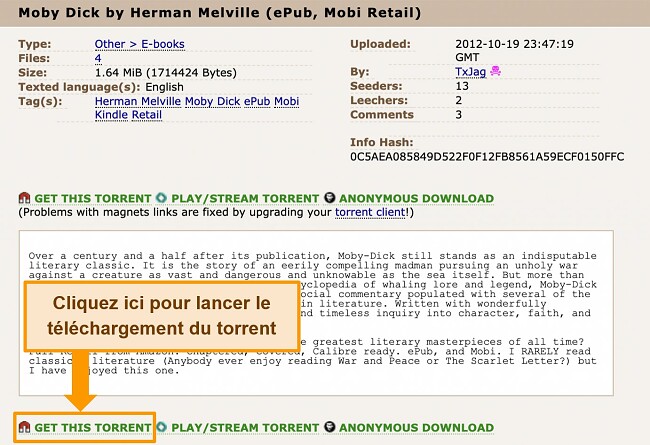Click the lower GET THIS TORRENT link

(93, 428)
